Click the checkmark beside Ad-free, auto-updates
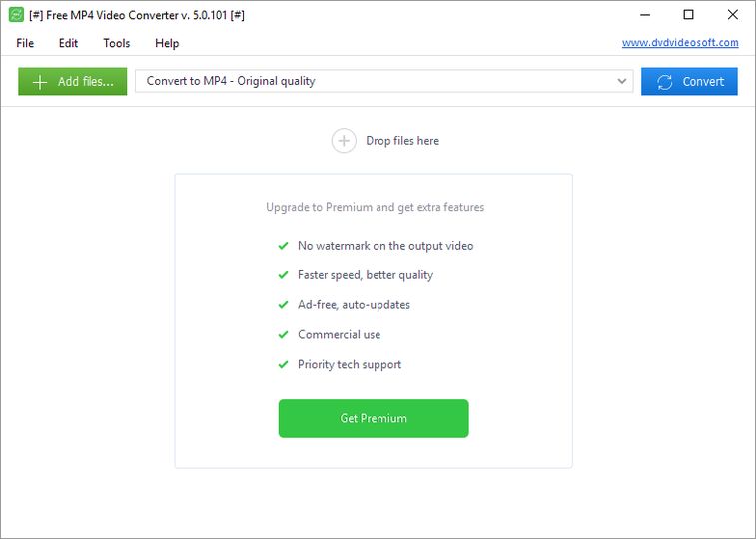The height and width of the screenshot is (539, 756). (283, 304)
